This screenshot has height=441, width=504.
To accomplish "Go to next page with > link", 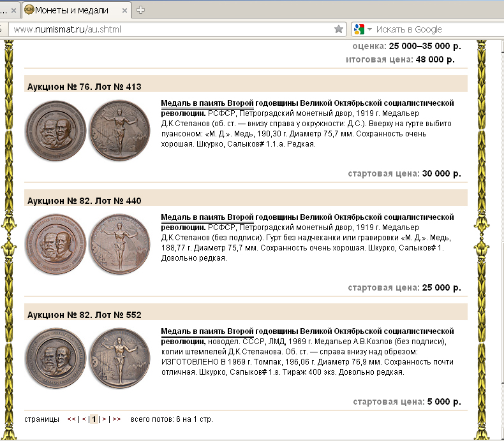I will pos(104,419).
